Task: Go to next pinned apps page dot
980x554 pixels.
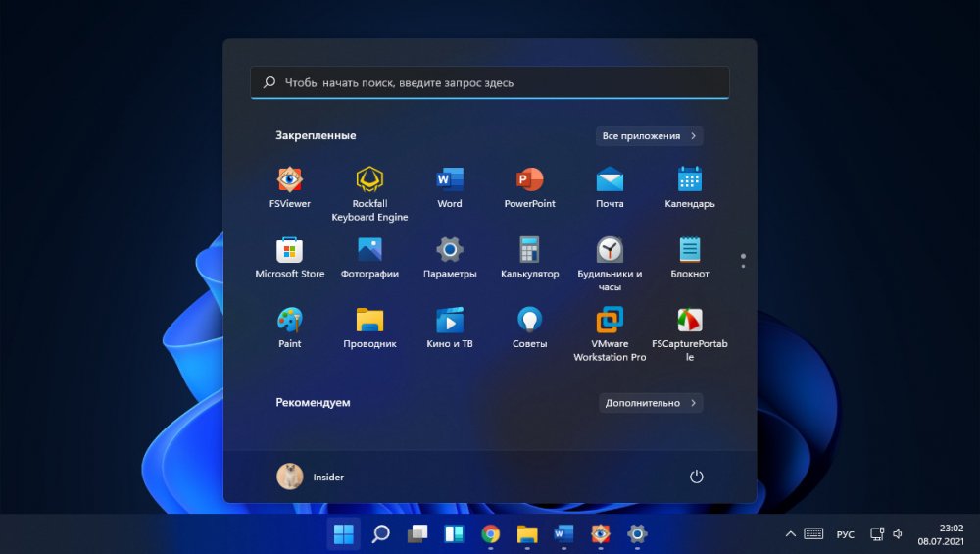Action: [x=743, y=267]
